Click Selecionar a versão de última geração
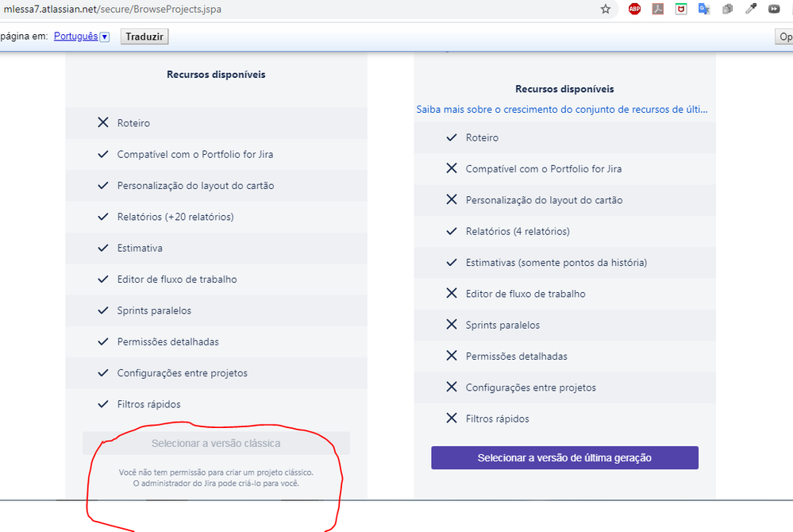 [564, 457]
